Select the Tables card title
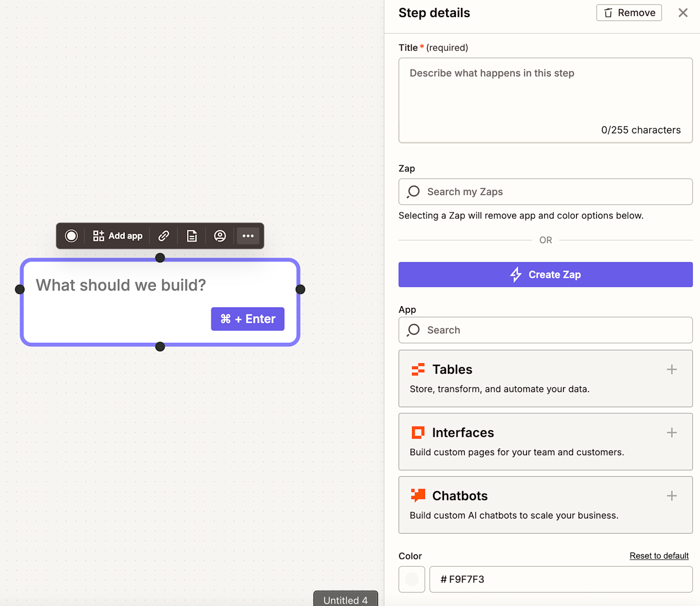This screenshot has height=606, width=700. 452,370
